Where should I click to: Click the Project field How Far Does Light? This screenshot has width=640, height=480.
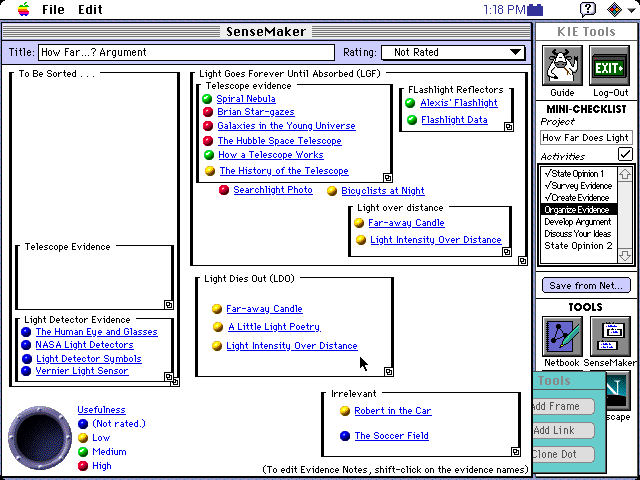(587, 138)
